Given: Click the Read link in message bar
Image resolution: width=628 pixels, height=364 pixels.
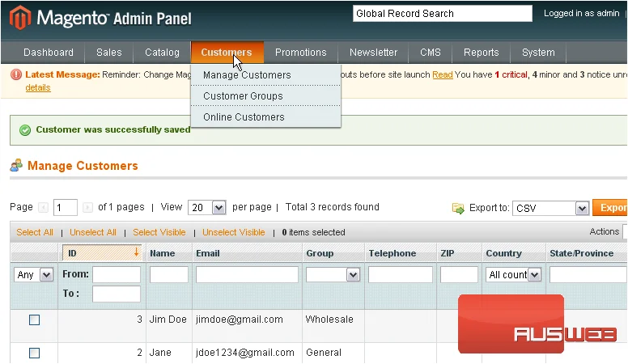Looking at the screenshot, I should pyautogui.click(x=443, y=75).
